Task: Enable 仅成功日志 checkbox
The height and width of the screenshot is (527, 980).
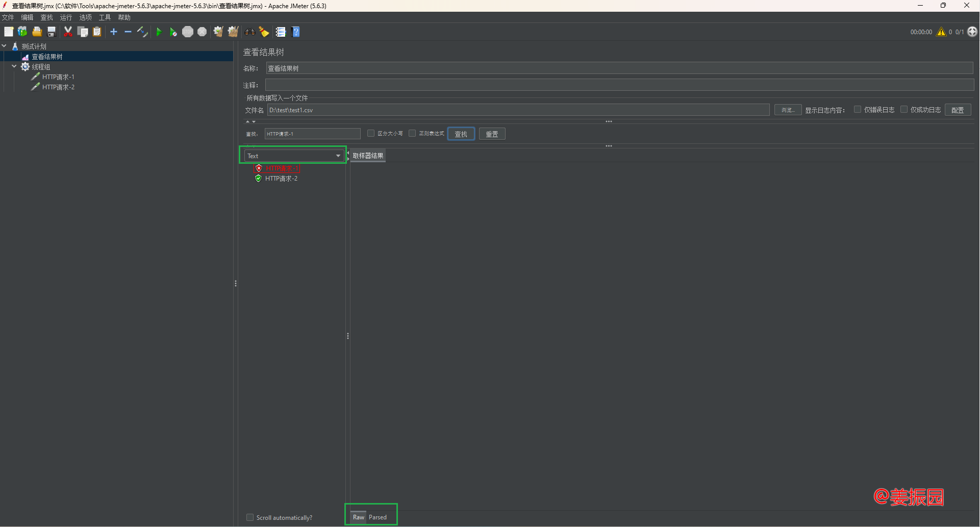Action: (x=904, y=109)
